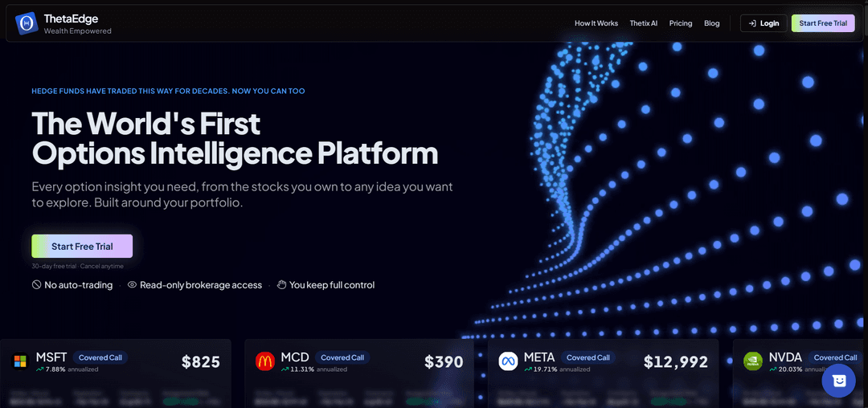Click the NVIDIA logo on NVDA card
868x408 pixels.
point(753,362)
